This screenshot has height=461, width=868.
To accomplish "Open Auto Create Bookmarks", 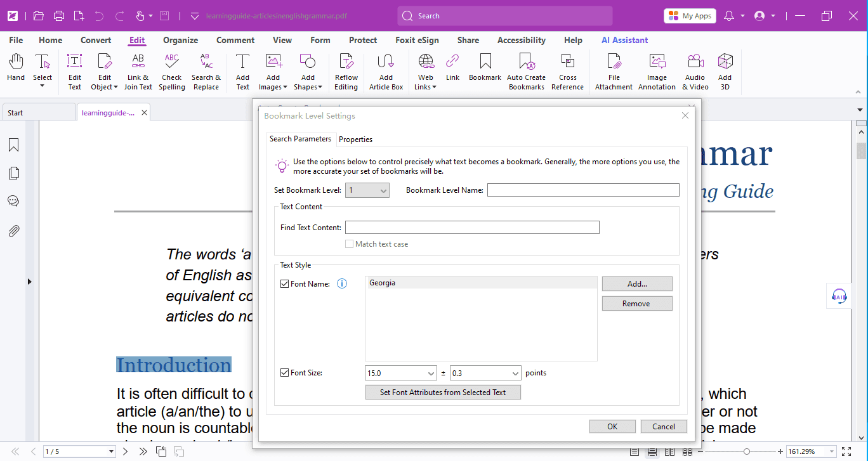I will 527,72.
